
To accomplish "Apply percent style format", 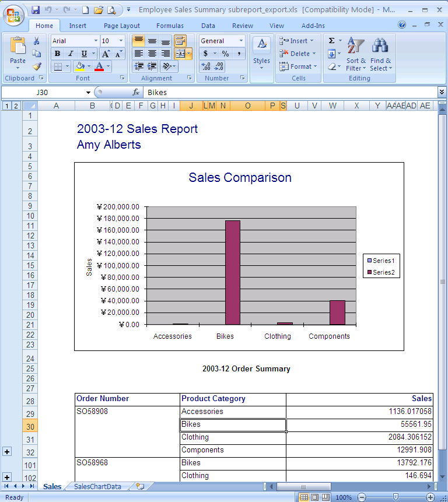I will coord(225,54).
